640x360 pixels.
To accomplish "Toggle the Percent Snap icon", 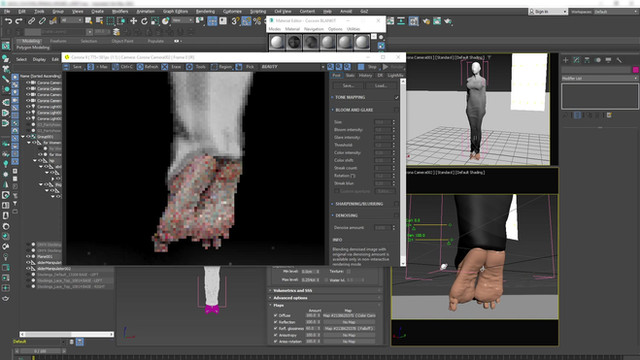I will (257, 21).
